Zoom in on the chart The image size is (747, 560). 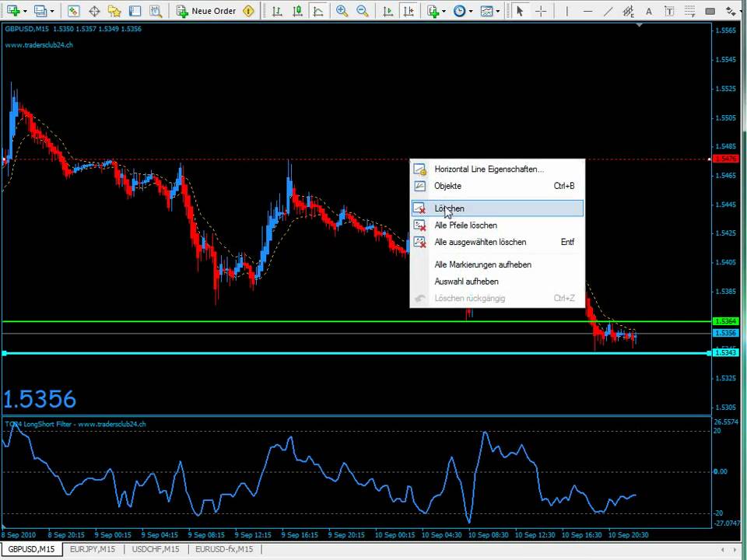[x=342, y=10]
